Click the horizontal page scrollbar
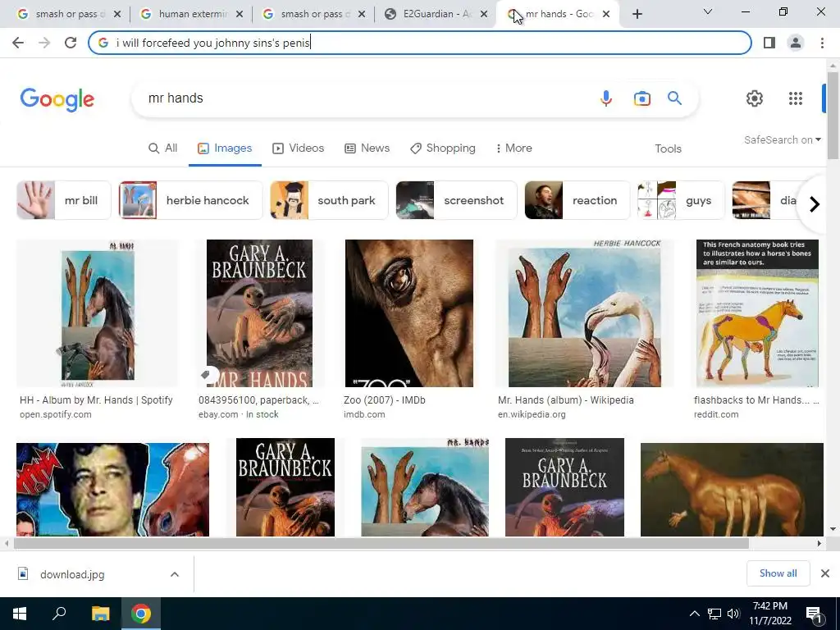Image resolution: width=840 pixels, height=630 pixels. 381,543
